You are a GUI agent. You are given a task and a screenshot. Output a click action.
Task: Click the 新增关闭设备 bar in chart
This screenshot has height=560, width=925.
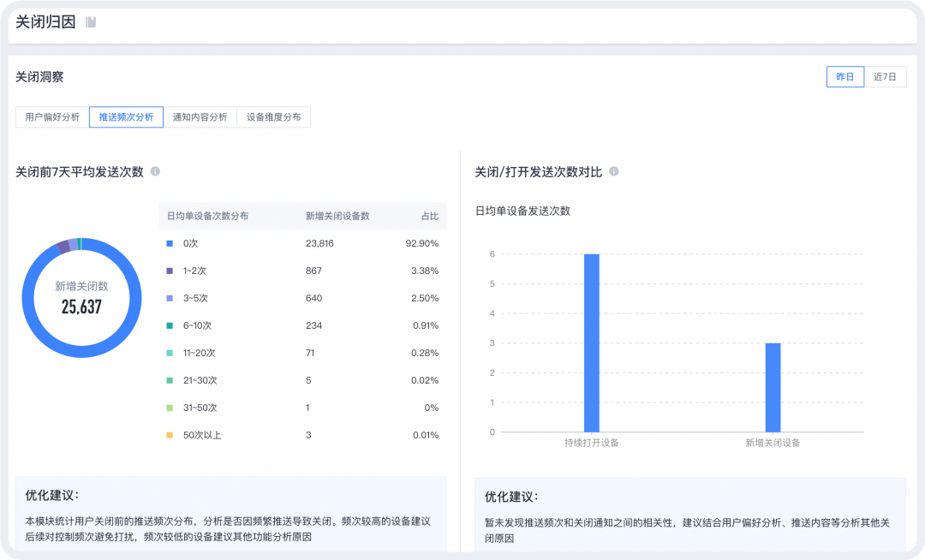click(x=773, y=387)
